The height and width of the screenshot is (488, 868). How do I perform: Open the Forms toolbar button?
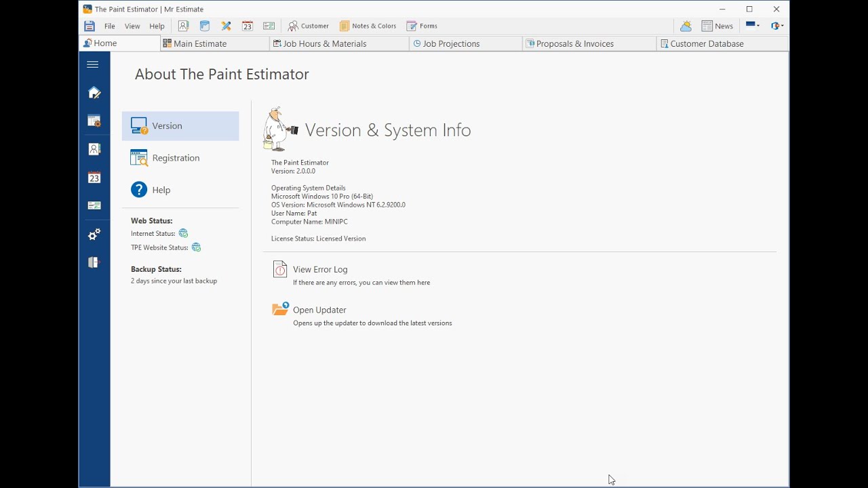[x=422, y=26]
